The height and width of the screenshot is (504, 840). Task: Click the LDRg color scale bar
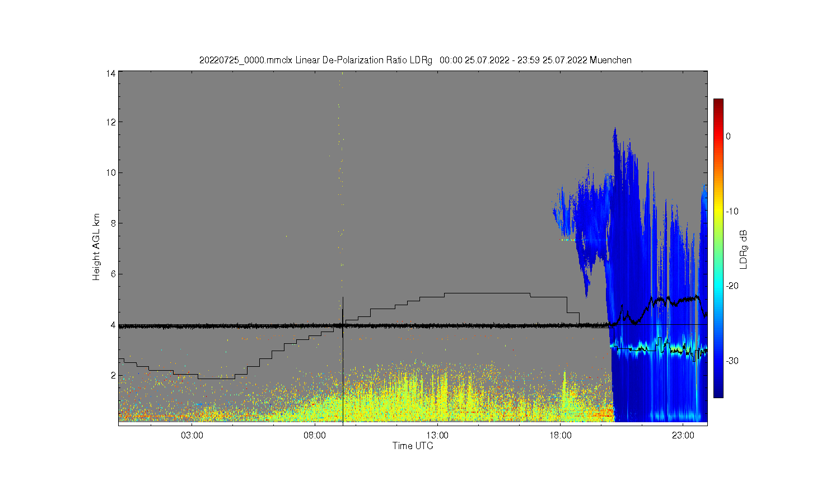tap(718, 248)
